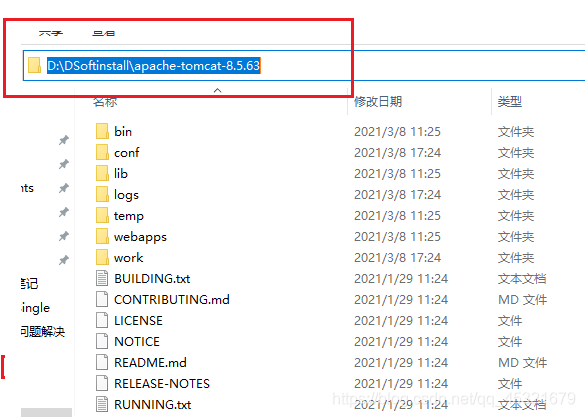This screenshot has height=417, width=585.
Task: Click the bin folder icon
Action: 102,131
